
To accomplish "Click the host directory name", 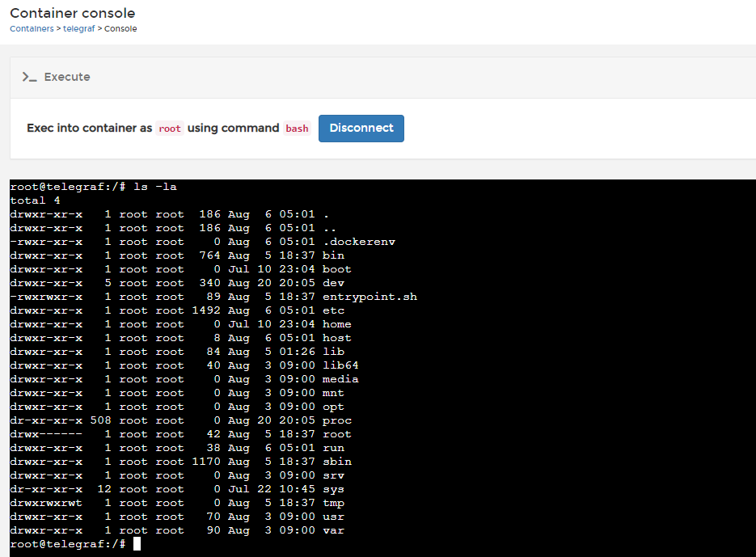I will click(x=337, y=338).
